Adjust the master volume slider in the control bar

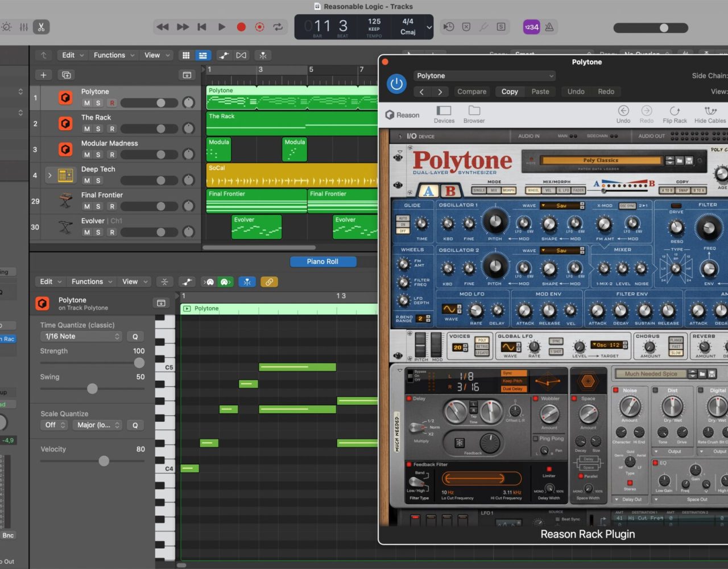pos(651,27)
